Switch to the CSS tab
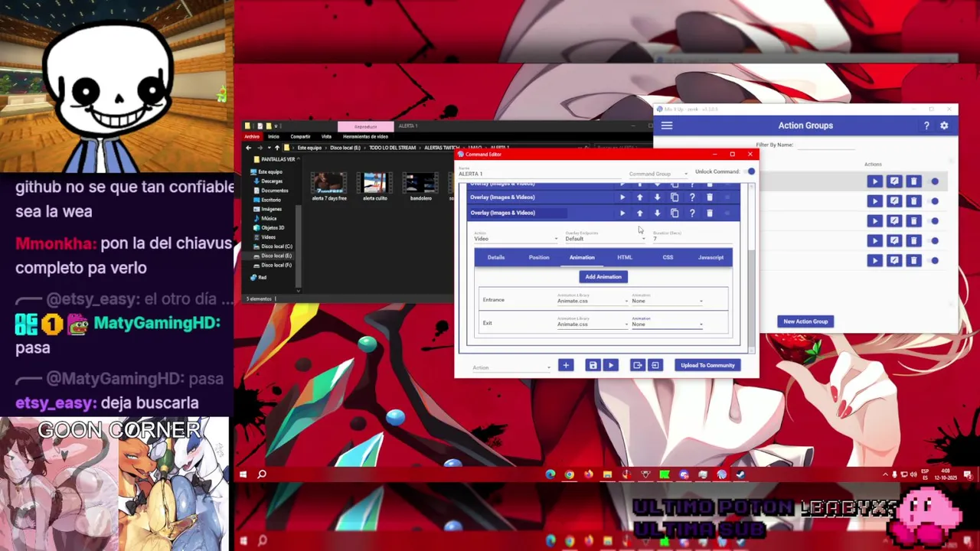The image size is (980, 551). (668, 257)
